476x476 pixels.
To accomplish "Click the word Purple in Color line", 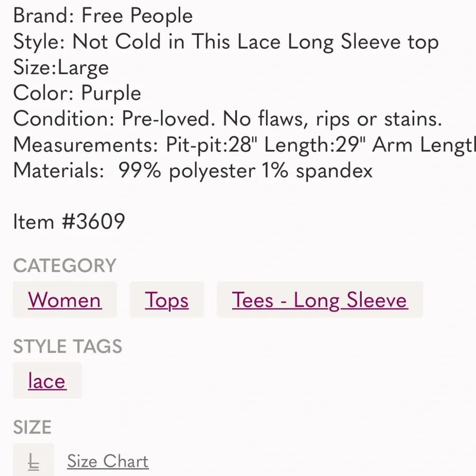I will 111,93.
